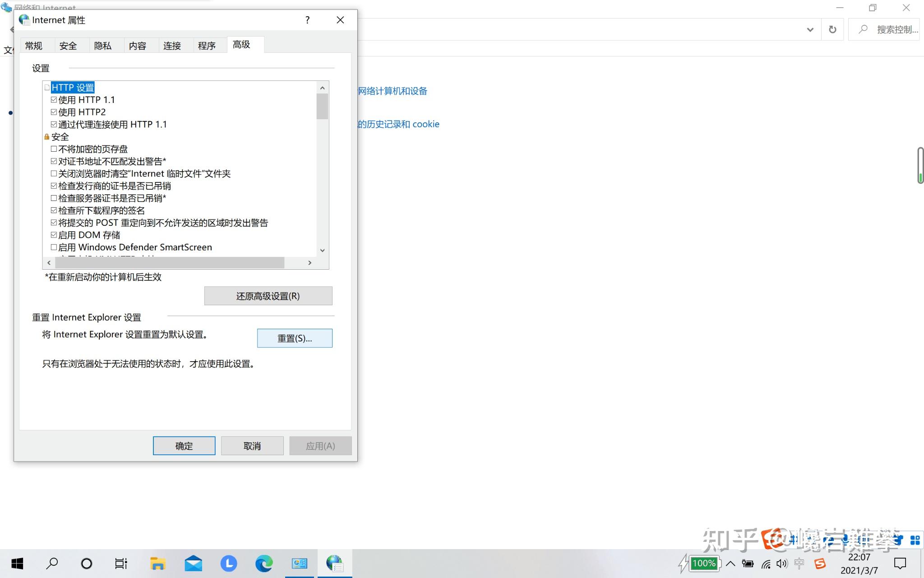Click 还原高级设置(R) button

(x=268, y=296)
